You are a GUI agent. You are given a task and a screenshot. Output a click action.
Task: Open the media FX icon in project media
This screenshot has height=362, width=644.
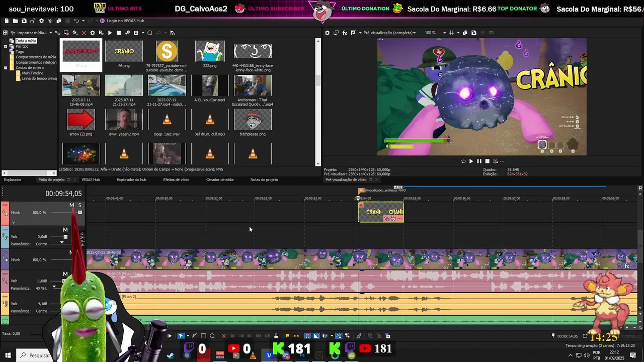coord(101,33)
